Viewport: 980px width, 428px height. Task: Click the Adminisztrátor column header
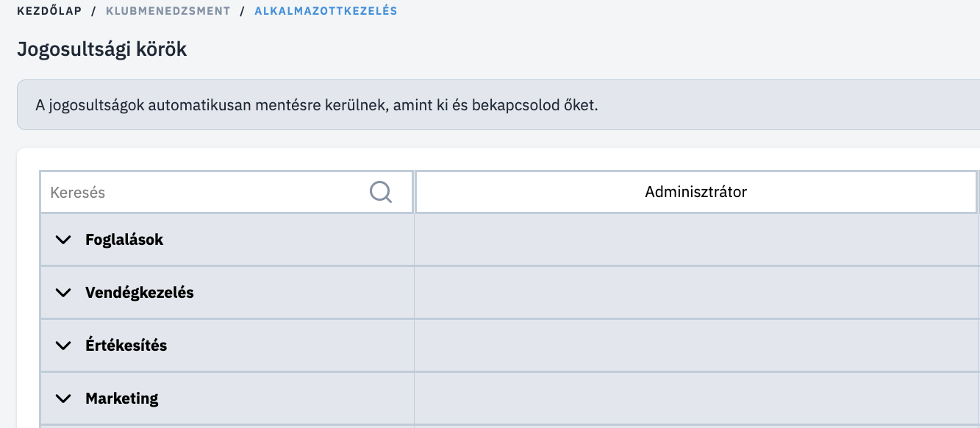[x=696, y=193]
